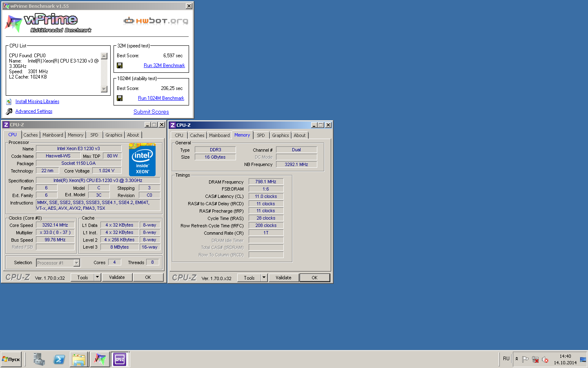Click the RU language indicator

tap(506, 359)
